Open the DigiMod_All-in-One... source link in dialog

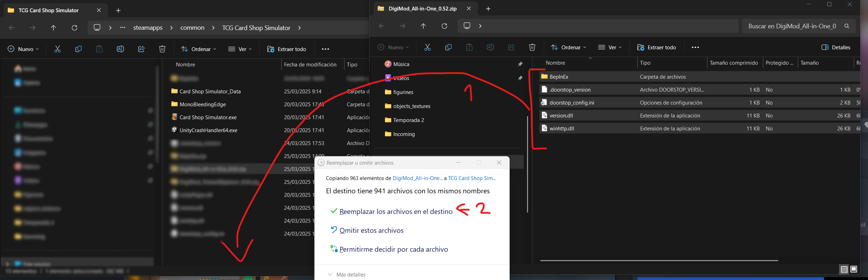pos(417,178)
